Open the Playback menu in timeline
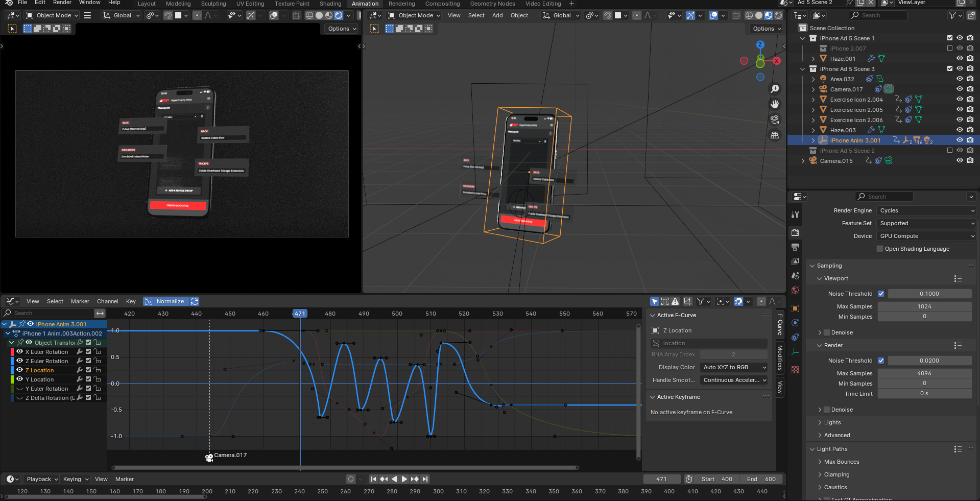This screenshot has height=501, width=980. 42,479
